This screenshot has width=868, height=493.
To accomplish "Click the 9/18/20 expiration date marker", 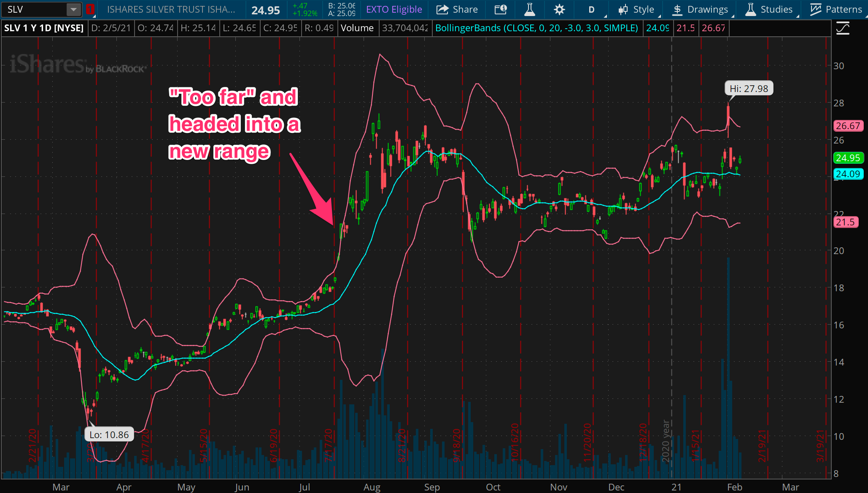I will coord(456,445).
